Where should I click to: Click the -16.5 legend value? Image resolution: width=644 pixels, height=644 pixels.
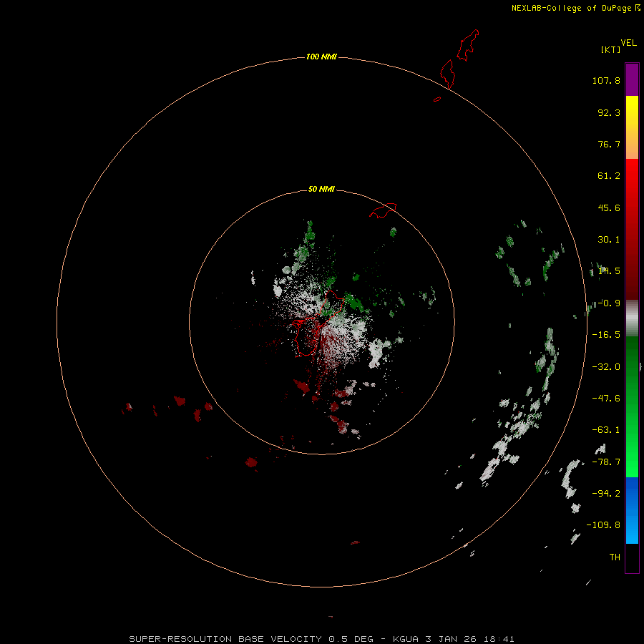click(606, 335)
